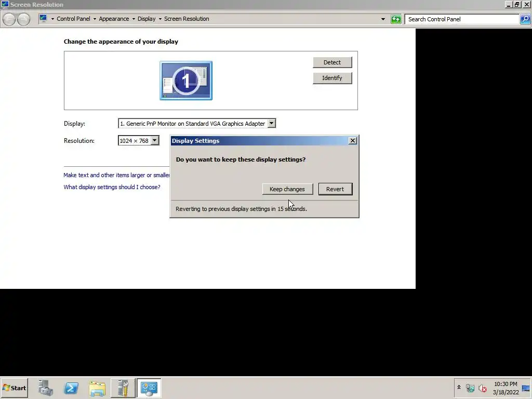Click the Identify button
532x399 pixels.
point(332,78)
